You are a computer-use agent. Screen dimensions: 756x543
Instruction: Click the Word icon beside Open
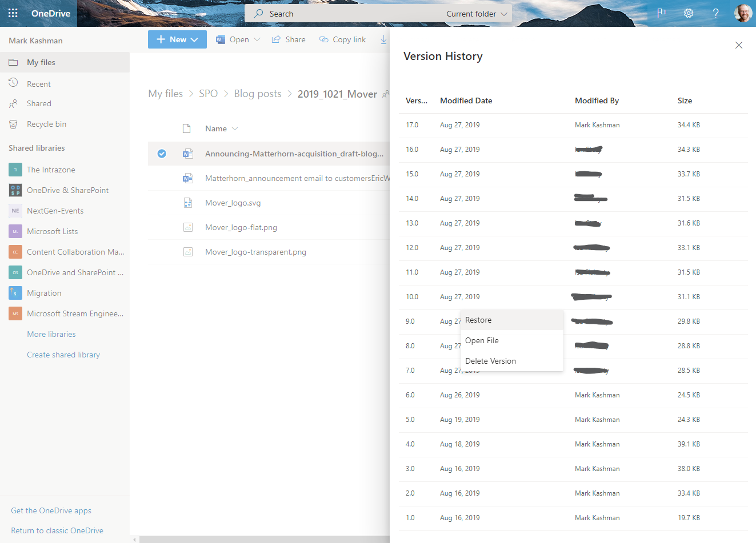coord(220,39)
